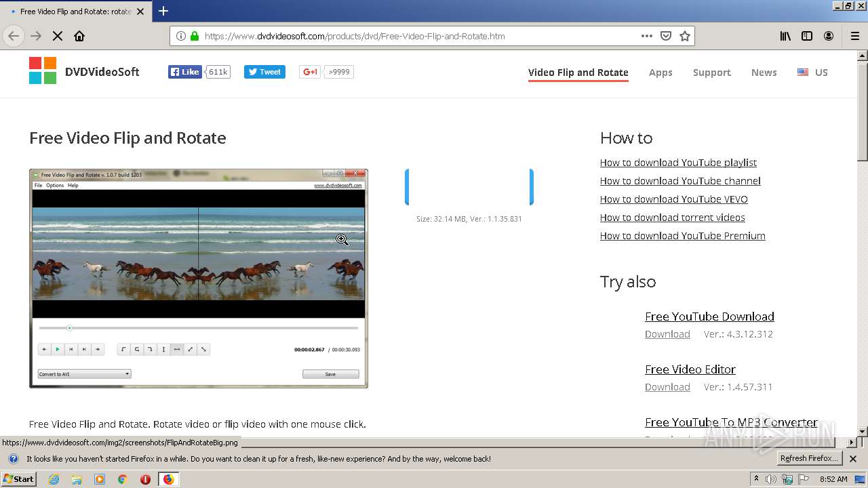
Task: Open the Free YouTube Download product link
Action: 709,317
